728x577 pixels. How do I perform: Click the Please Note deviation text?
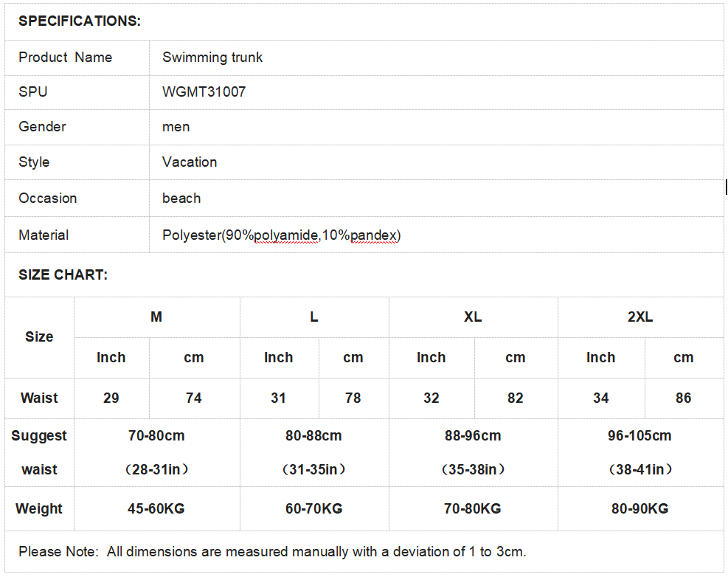272,551
